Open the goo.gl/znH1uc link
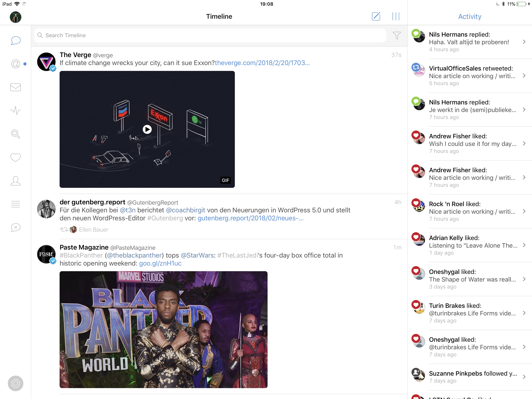Viewport: 532px width, 399px height. 160,263
